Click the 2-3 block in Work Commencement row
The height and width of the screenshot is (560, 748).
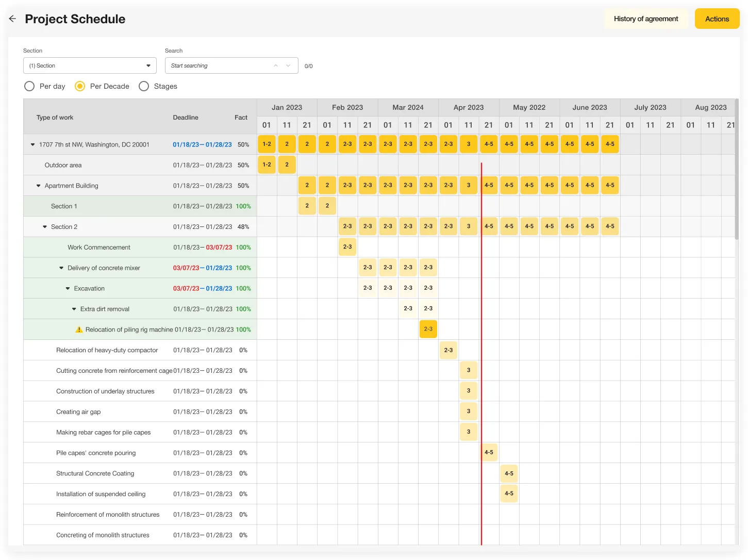coord(347,247)
